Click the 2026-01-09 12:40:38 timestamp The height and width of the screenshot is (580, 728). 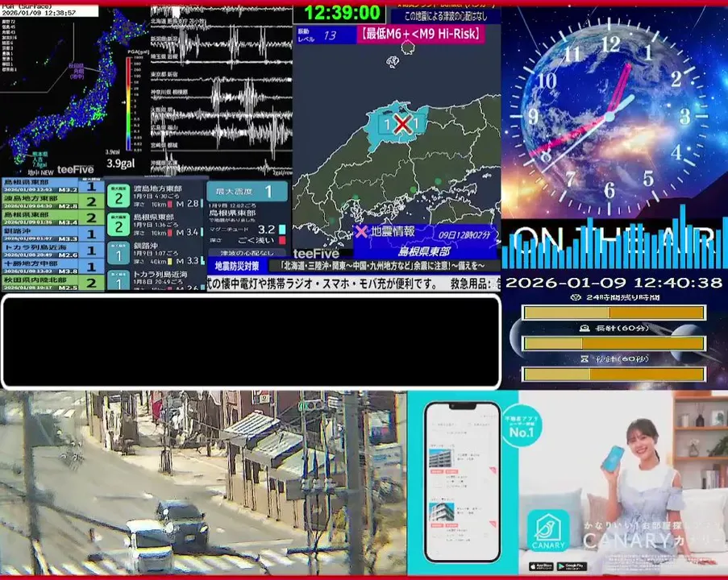[614, 283]
